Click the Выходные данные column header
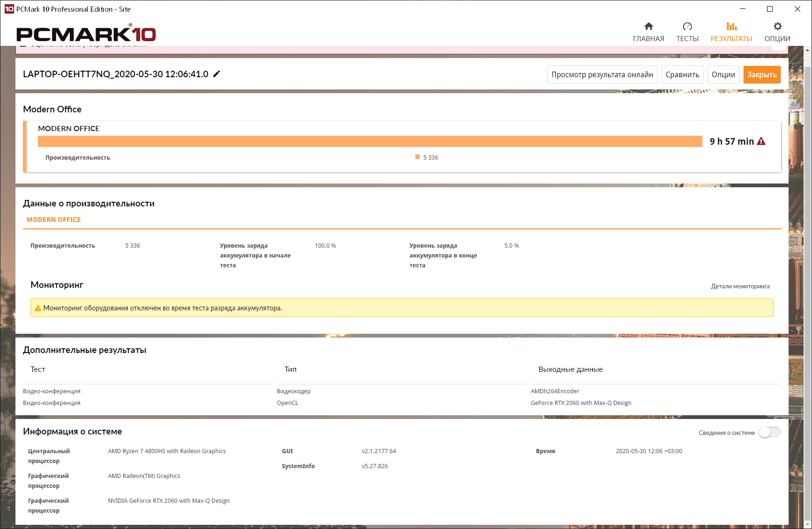The height and width of the screenshot is (529, 812). pyautogui.click(x=570, y=369)
